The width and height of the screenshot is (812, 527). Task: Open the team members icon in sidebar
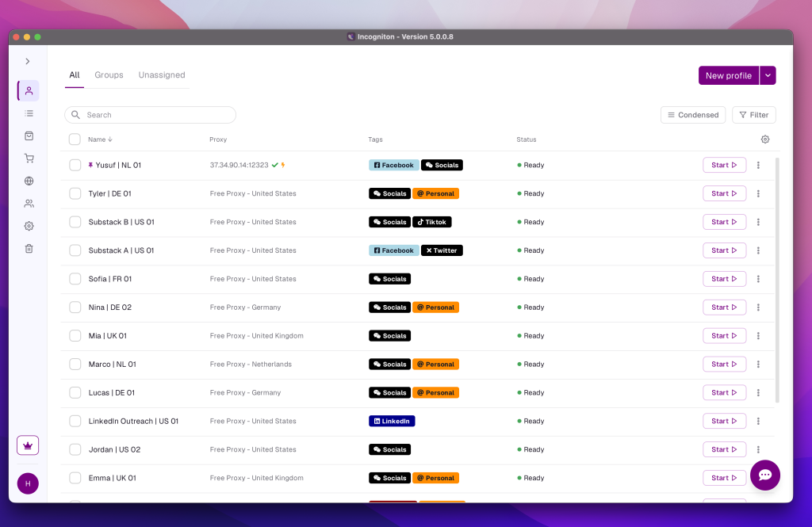click(x=29, y=204)
